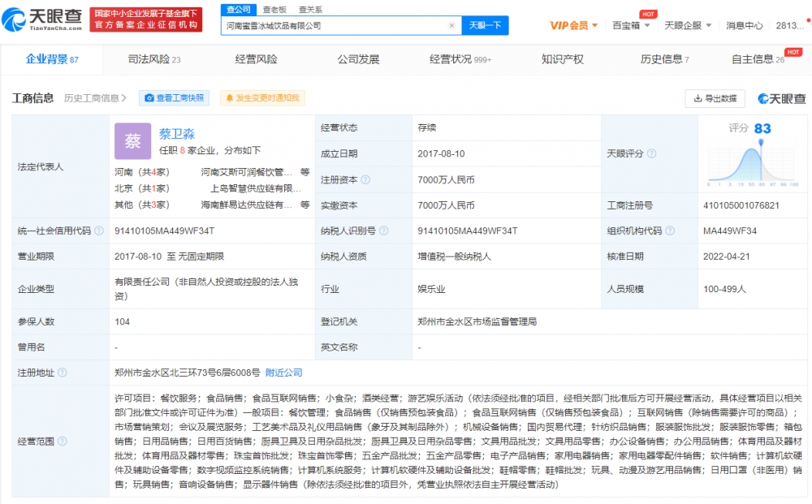This screenshot has height=504, width=812.
Task: Click 发生变更时通知我 bell button
Action: tap(262, 98)
